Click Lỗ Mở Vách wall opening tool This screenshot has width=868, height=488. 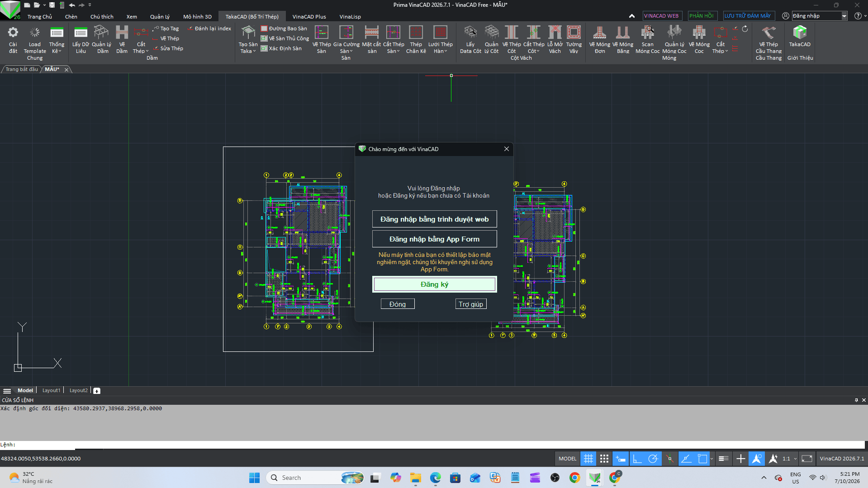pos(555,39)
